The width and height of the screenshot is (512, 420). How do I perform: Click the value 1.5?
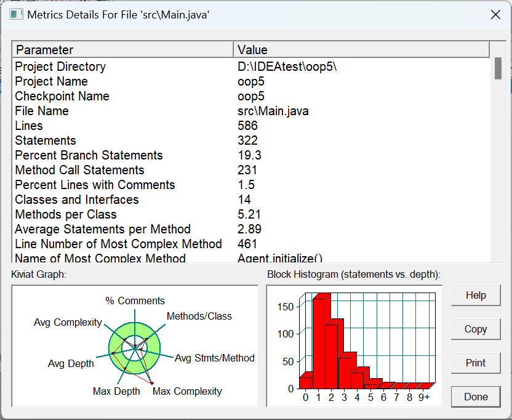pyautogui.click(x=246, y=185)
